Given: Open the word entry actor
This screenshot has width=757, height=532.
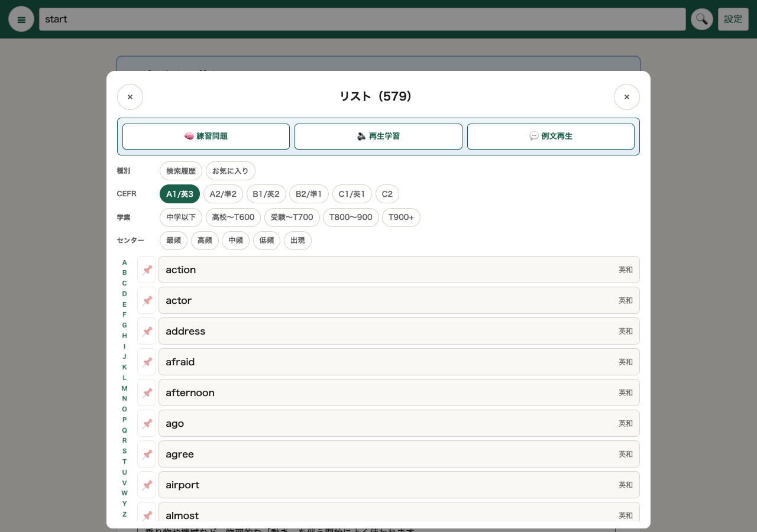Looking at the screenshot, I should (x=399, y=300).
